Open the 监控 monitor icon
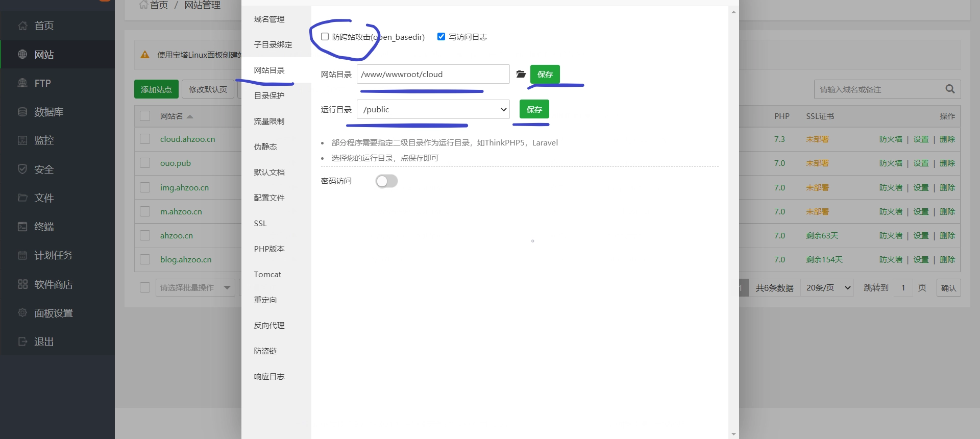This screenshot has width=980, height=439. point(22,140)
